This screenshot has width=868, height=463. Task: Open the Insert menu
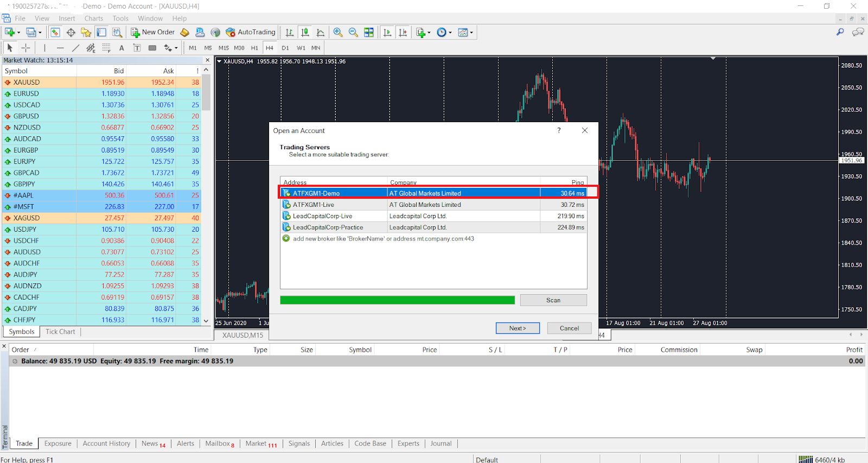click(x=67, y=18)
